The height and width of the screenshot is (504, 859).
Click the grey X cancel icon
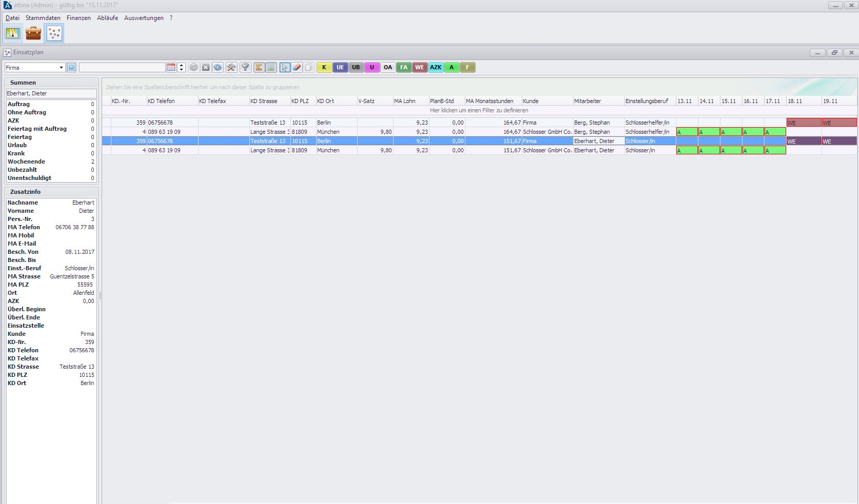(x=206, y=67)
